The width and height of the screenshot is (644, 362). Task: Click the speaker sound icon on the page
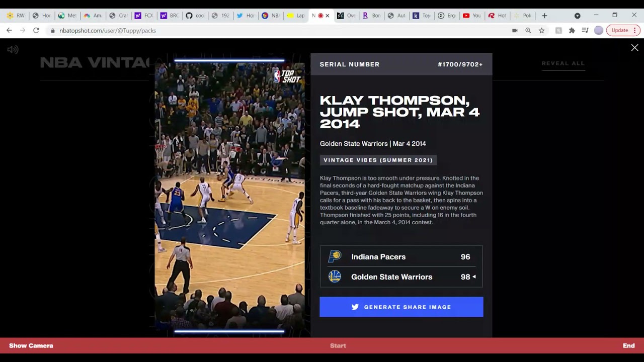13,49
